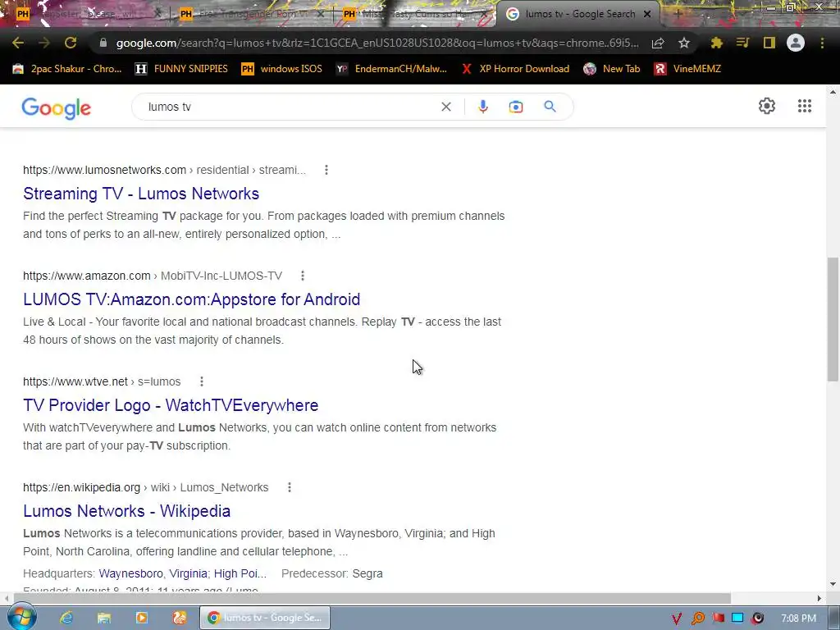Click the share page icon in address bar
Screen dimensions: 840x630
click(658, 43)
